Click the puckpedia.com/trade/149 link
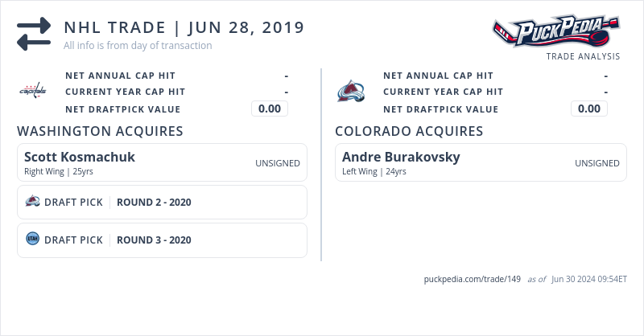The image size is (644, 336). click(x=473, y=280)
